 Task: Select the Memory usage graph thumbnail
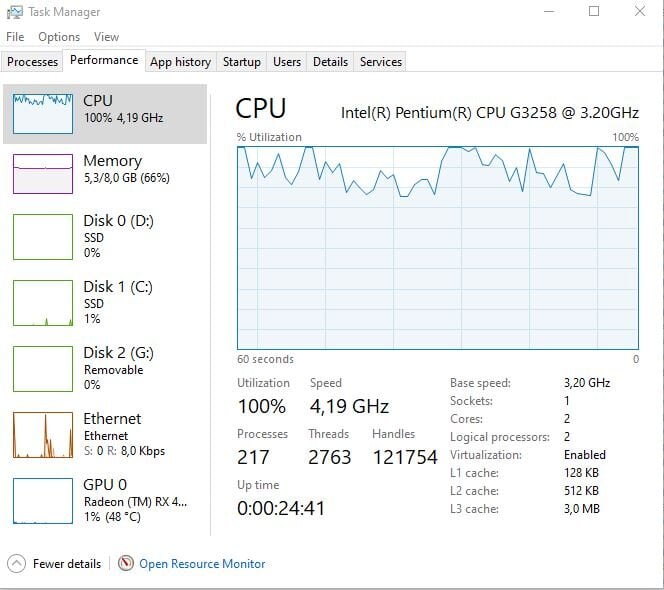pos(42,173)
